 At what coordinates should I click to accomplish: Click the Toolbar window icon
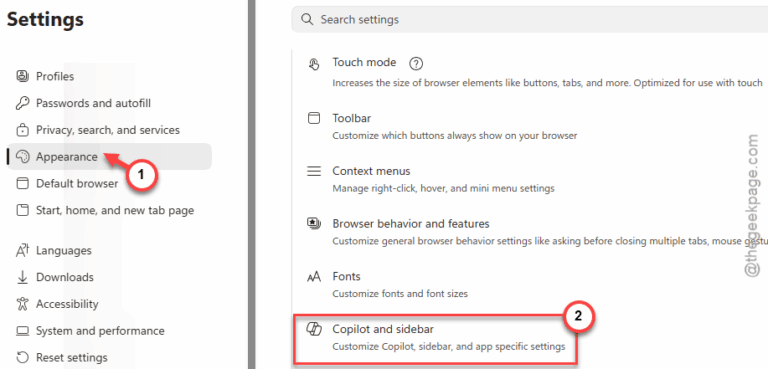coord(313,118)
